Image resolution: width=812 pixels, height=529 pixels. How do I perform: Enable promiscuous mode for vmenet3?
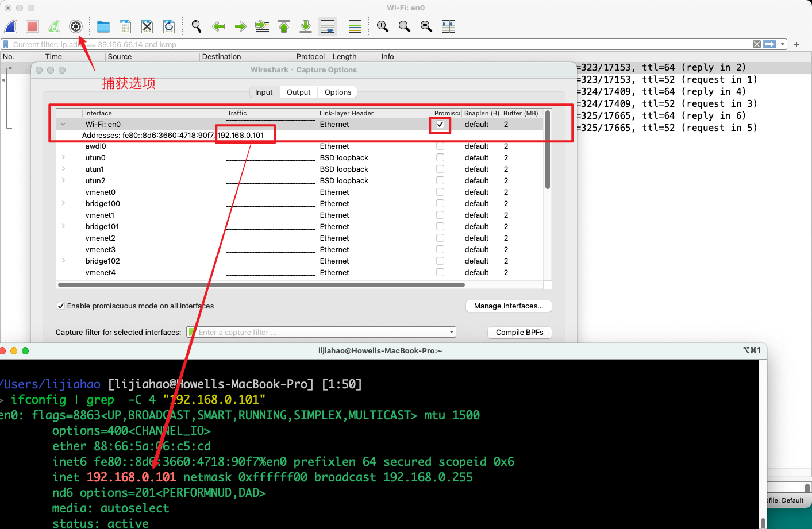click(440, 249)
